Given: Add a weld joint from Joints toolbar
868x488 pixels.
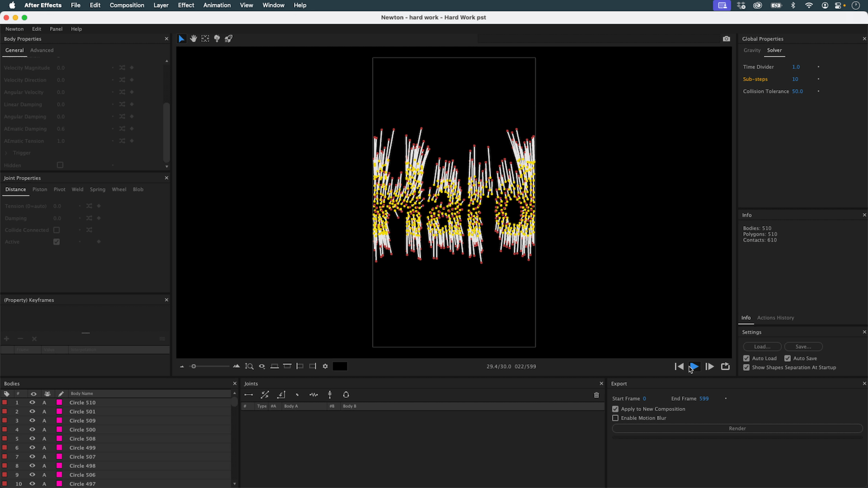Looking at the screenshot, I should [297, 395].
